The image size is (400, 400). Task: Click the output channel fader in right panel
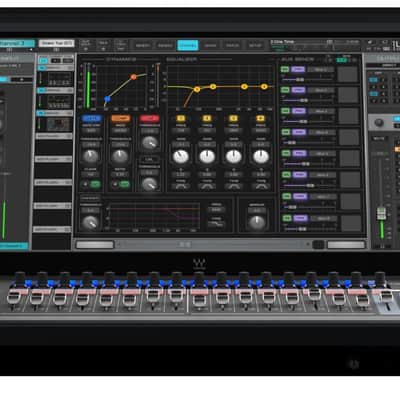click(381, 214)
